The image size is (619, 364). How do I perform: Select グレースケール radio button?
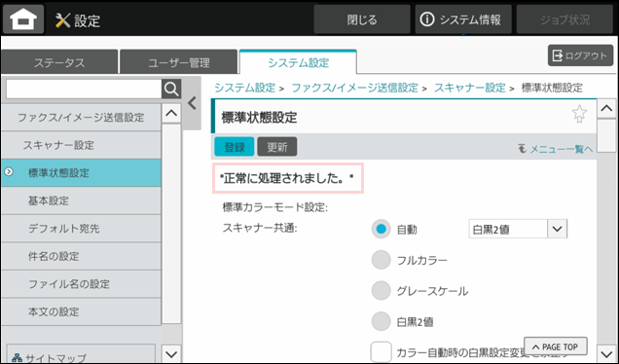pyautogui.click(x=381, y=291)
